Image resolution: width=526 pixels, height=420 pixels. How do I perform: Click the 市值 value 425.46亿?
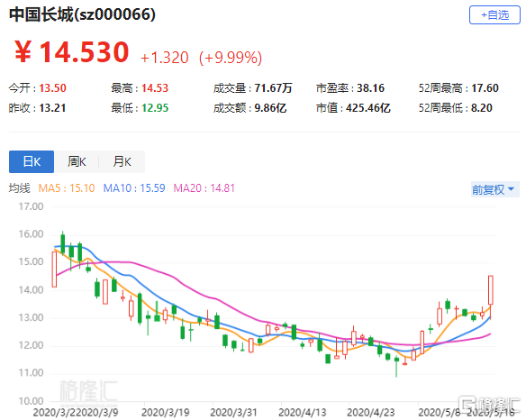coord(368,108)
